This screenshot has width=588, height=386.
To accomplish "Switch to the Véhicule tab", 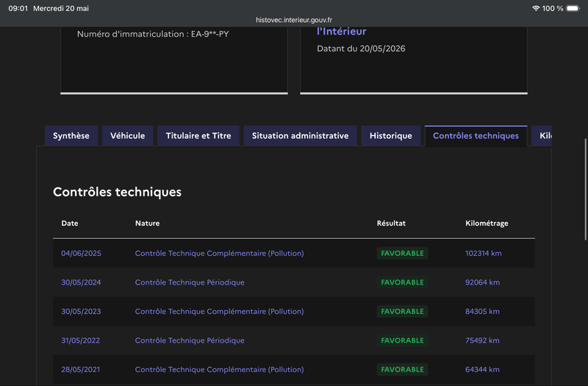I will (127, 136).
